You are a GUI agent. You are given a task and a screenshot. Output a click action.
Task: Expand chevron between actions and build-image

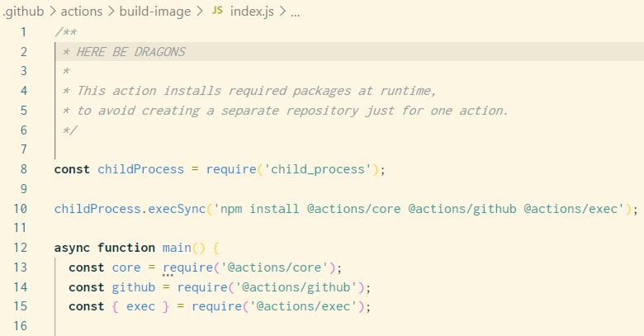coord(111,12)
